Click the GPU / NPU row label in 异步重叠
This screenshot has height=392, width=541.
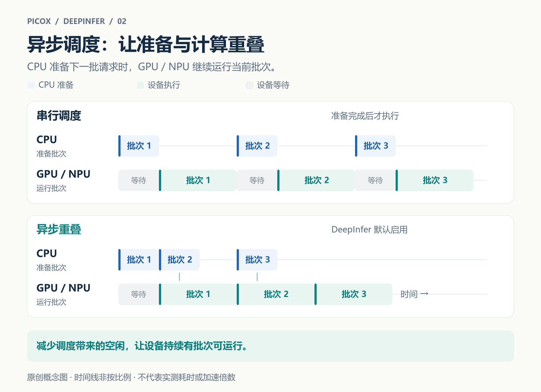(x=63, y=288)
